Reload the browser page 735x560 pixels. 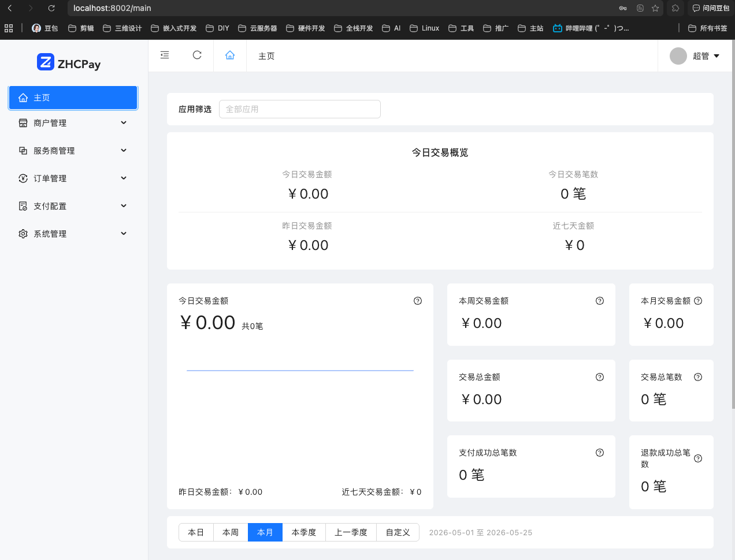tap(51, 8)
